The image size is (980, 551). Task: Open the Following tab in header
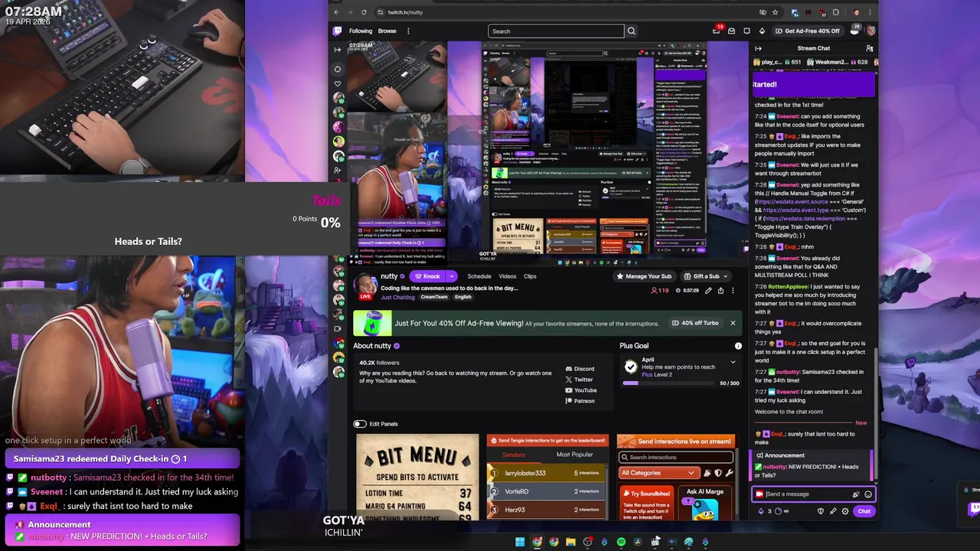pos(361,31)
